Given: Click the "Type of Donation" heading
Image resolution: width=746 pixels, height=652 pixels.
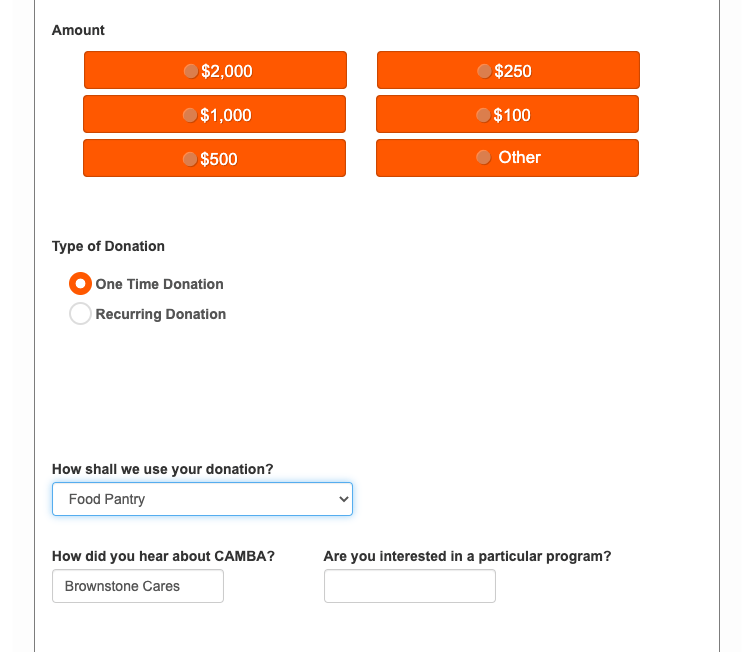Looking at the screenshot, I should 108,246.
